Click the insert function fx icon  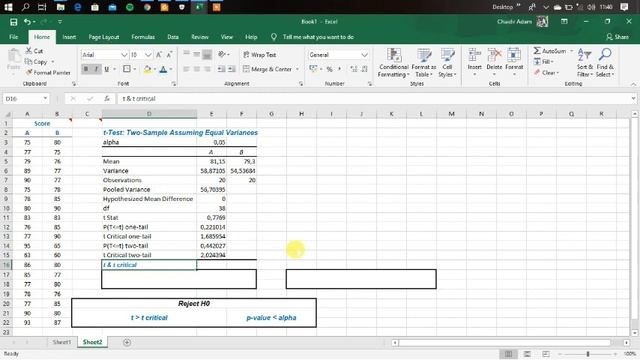click(107, 99)
